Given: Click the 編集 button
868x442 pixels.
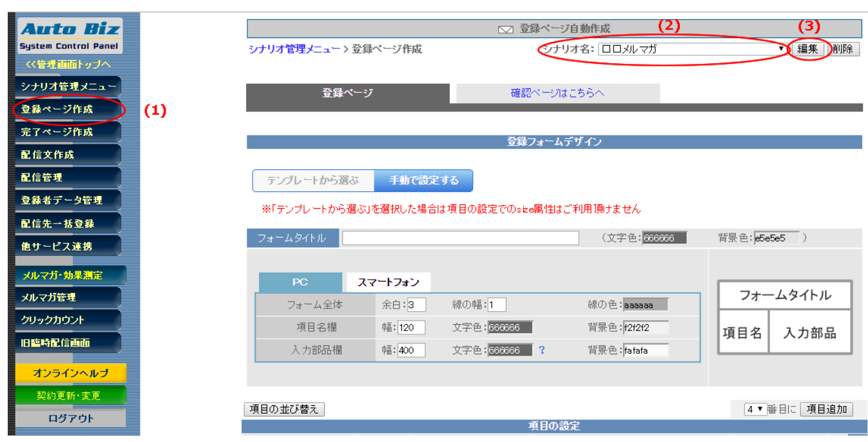Looking at the screenshot, I should pos(808,49).
